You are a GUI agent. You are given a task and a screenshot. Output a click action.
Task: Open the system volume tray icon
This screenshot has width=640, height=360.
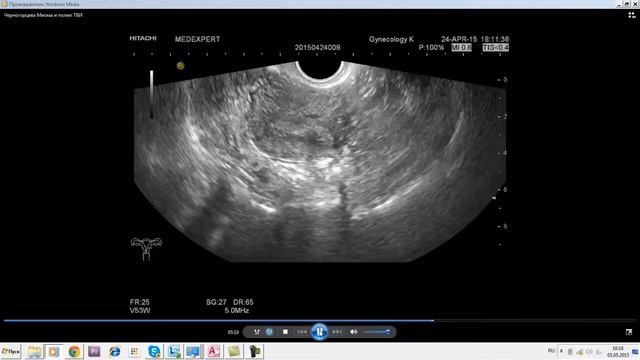point(589,351)
